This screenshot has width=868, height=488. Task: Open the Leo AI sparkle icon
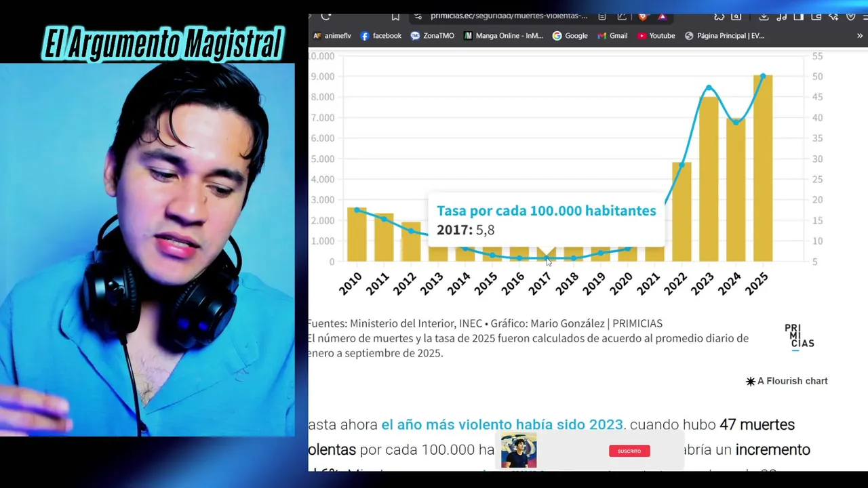tap(833, 16)
